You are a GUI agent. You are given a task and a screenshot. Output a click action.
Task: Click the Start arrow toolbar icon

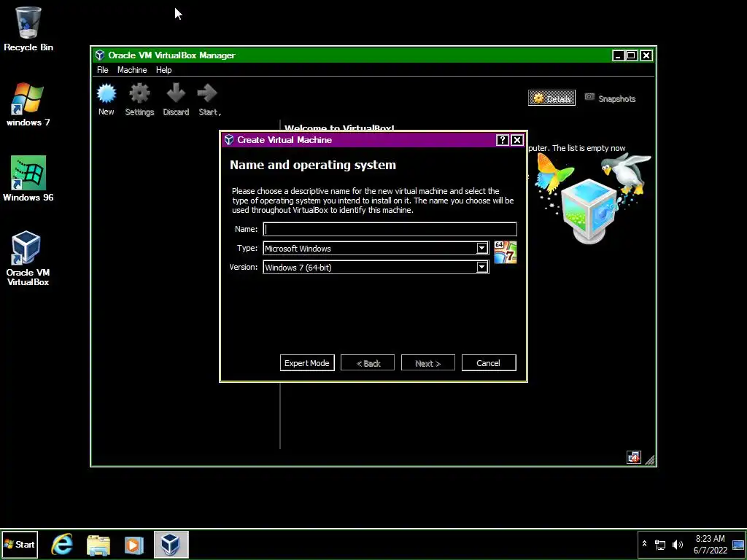point(208,99)
